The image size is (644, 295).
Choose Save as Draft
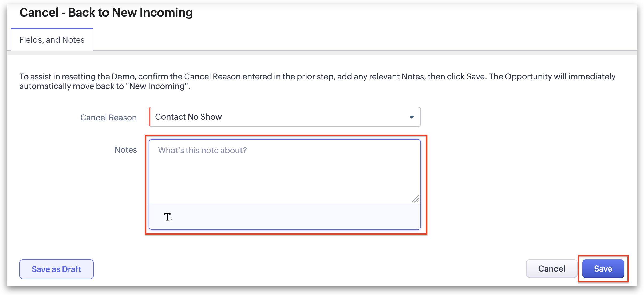pos(57,269)
